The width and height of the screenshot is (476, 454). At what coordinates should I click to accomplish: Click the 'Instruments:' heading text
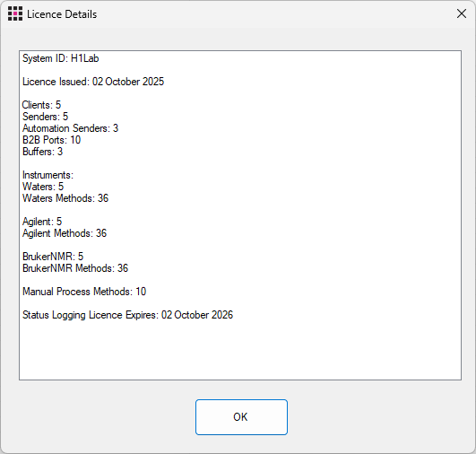48,175
